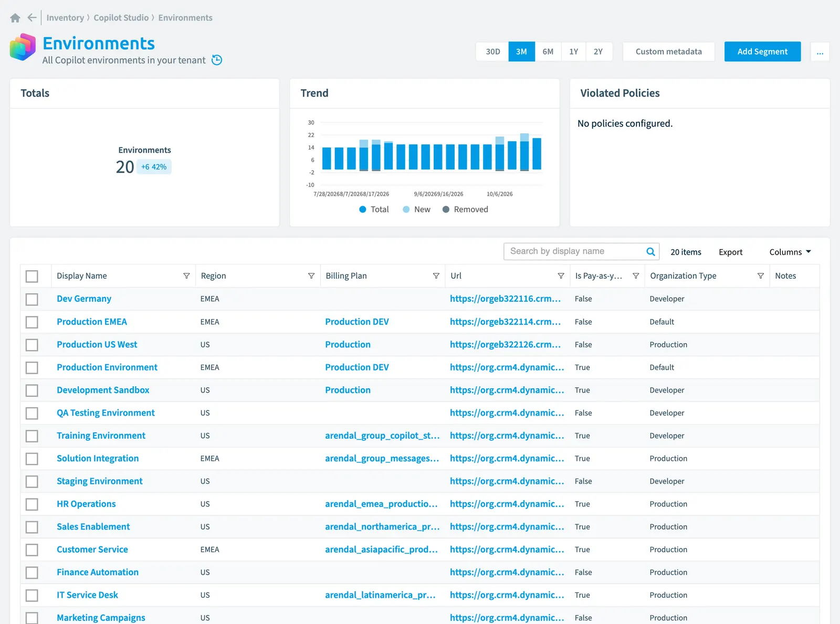The width and height of the screenshot is (840, 624).
Task: Check the IT Service Desk row checkbox
Action: [32, 595]
